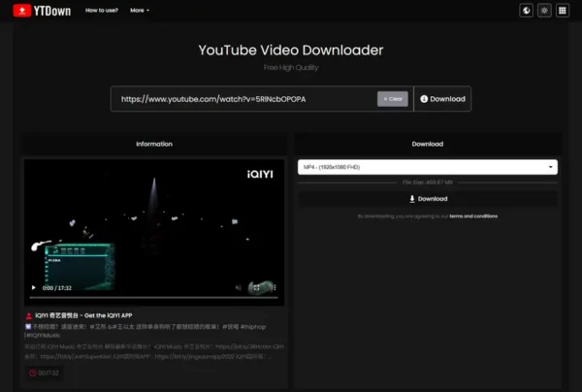Click into the YouTube URL input field

click(x=245, y=99)
